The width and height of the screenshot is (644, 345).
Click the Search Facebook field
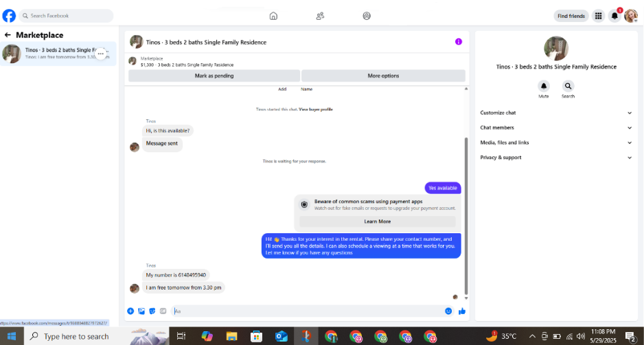[x=66, y=16]
